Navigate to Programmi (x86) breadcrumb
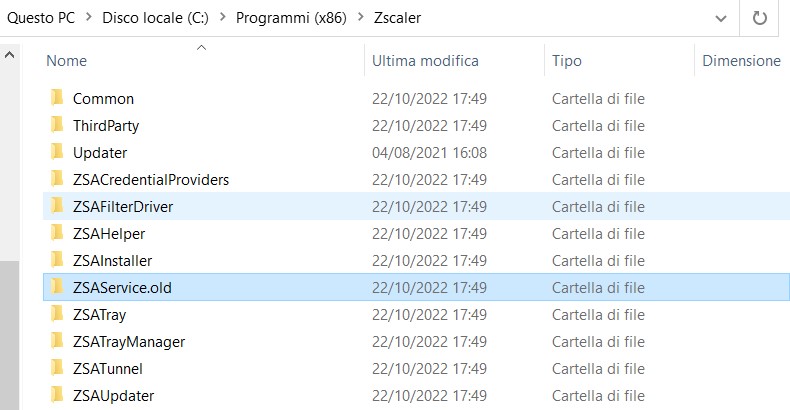 291,18
